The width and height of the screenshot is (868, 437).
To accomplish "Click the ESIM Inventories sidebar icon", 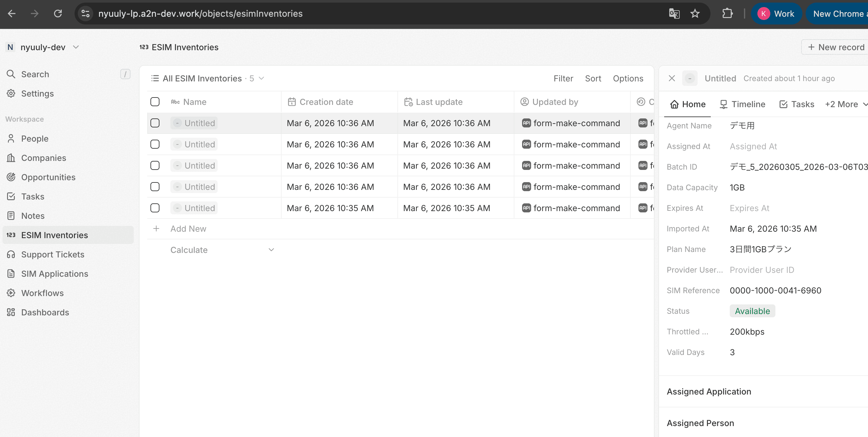I will 11,235.
